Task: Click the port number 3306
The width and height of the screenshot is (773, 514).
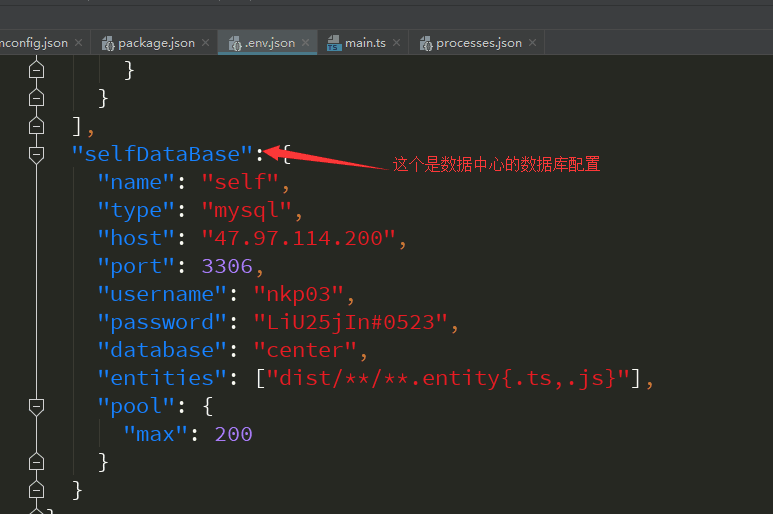Action: click(x=226, y=266)
